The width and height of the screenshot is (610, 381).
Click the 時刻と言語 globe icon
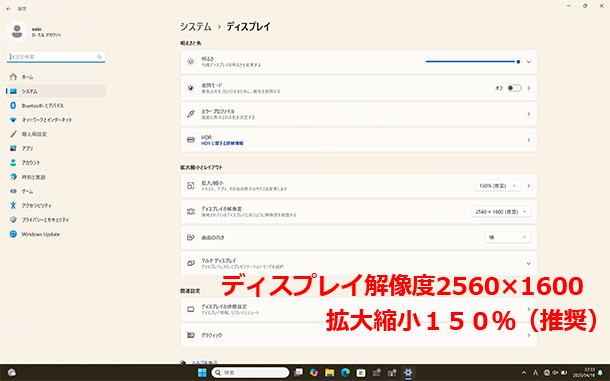click(x=13, y=177)
